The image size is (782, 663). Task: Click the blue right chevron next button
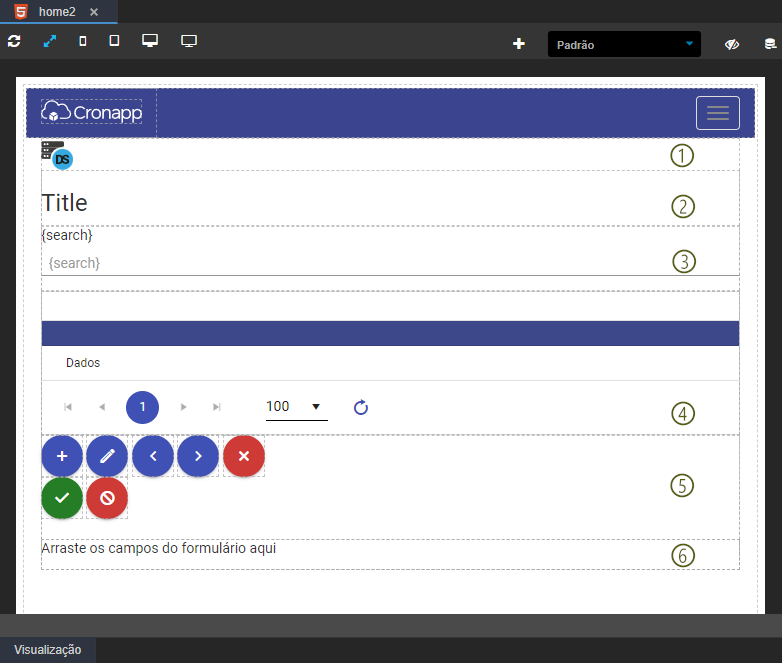click(x=197, y=456)
